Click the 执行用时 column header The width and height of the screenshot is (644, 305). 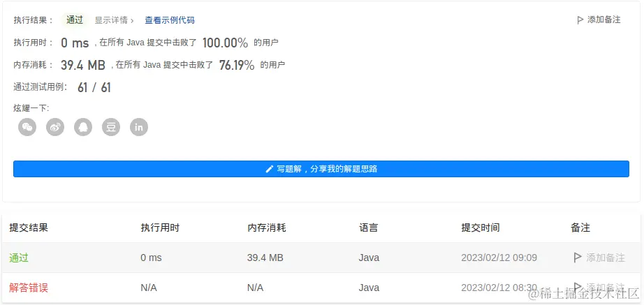160,228
